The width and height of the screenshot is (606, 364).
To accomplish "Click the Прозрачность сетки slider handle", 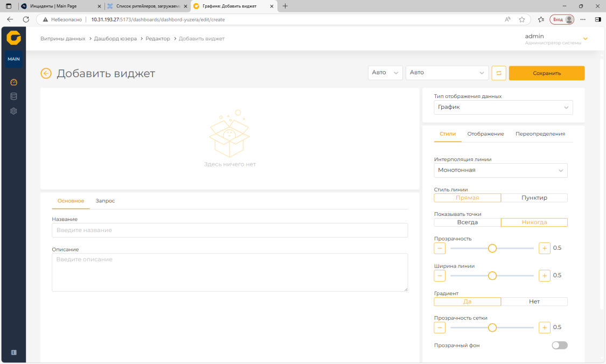I will [492, 327].
